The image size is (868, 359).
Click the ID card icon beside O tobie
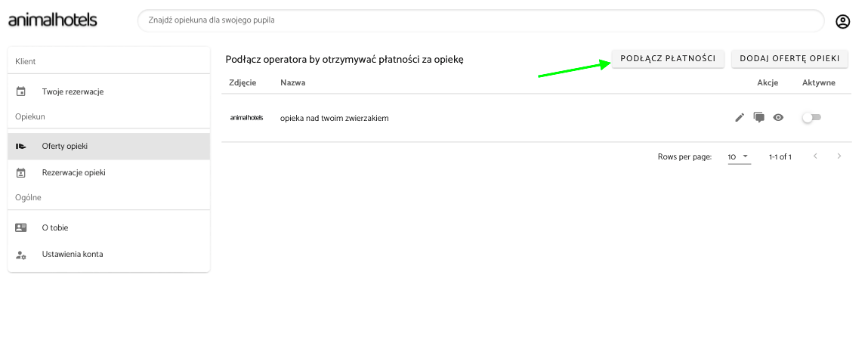[x=21, y=227]
